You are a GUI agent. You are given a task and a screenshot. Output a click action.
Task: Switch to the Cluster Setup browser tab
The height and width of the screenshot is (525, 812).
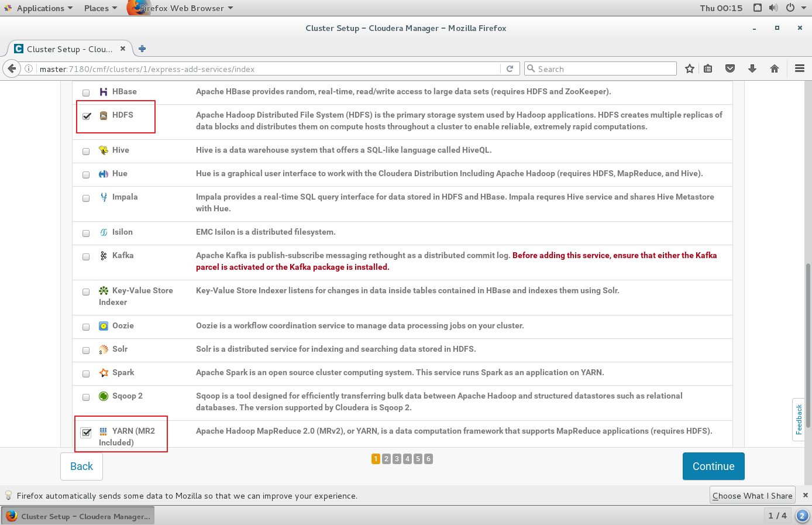coord(69,49)
